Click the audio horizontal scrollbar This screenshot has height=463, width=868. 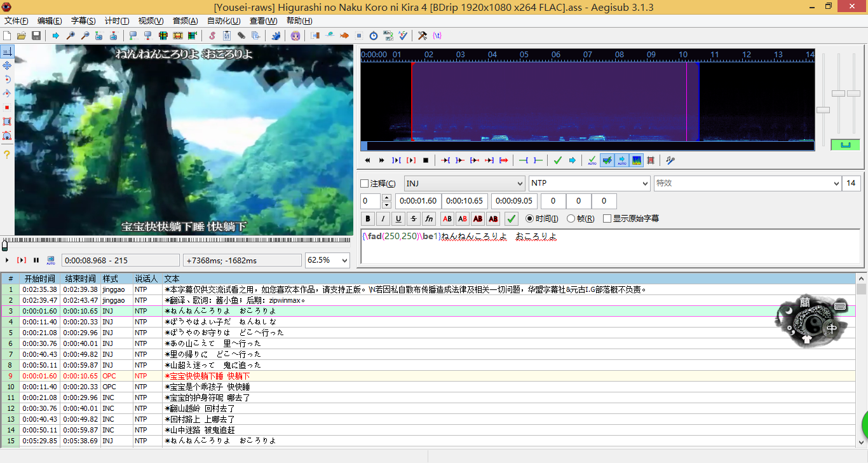[x=587, y=146]
